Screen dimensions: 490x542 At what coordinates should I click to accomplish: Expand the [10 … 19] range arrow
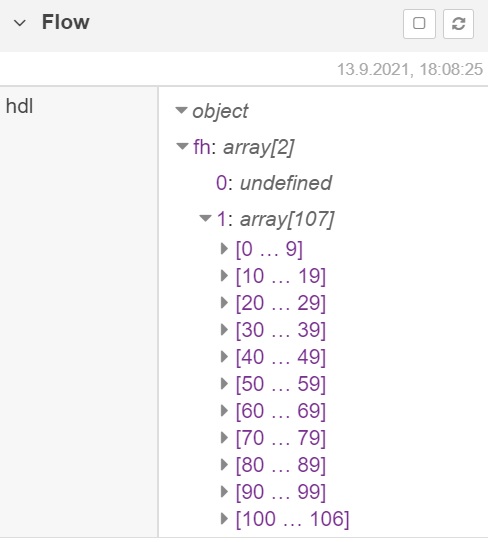224,275
